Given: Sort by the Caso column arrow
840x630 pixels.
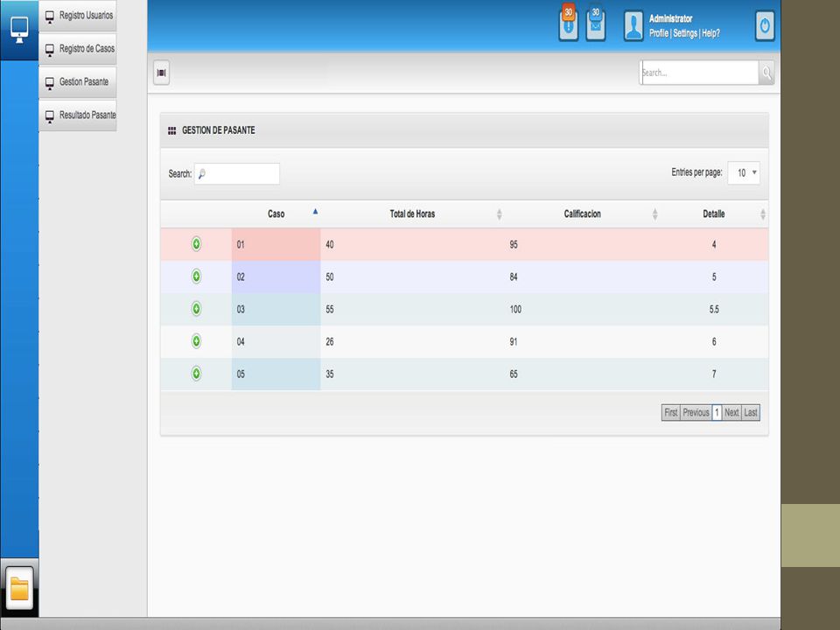Looking at the screenshot, I should pos(316,212).
